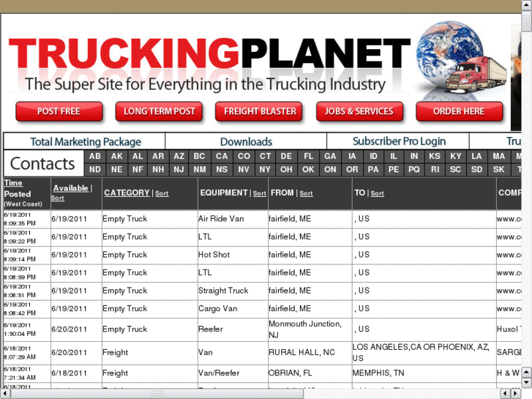Viewport: 532px width, 399px height.
Task: Click the vertical scrollbar down arrow at bottom
Action: point(527,383)
